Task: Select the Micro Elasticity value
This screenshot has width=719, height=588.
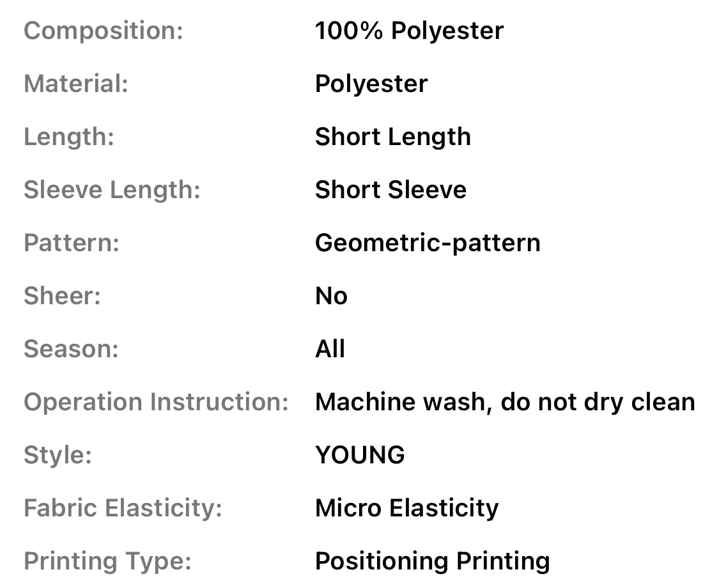Action: coord(406,508)
